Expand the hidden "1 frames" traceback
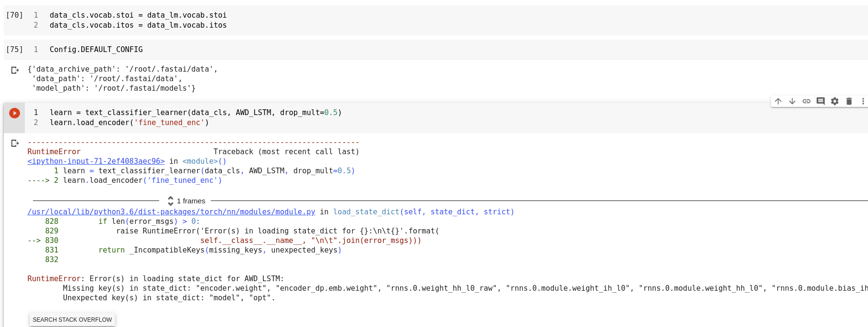This screenshot has height=327, width=868. click(x=186, y=201)
